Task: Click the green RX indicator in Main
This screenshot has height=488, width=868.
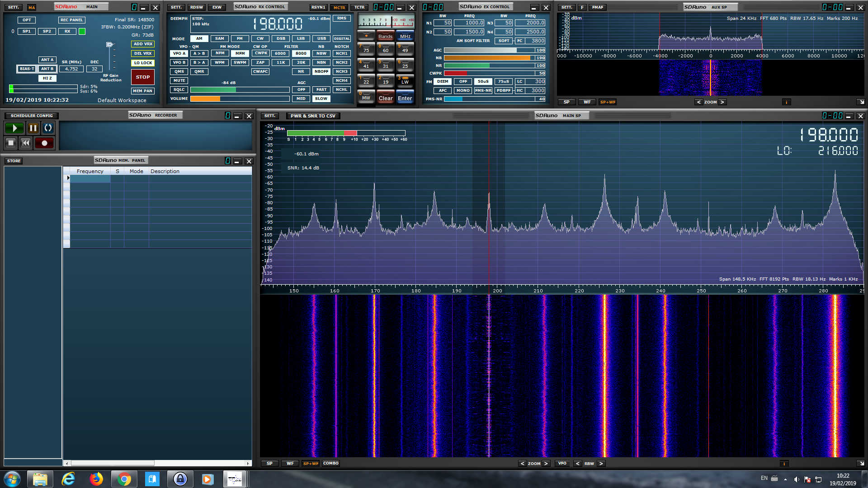Action: (x=82, y=31)
